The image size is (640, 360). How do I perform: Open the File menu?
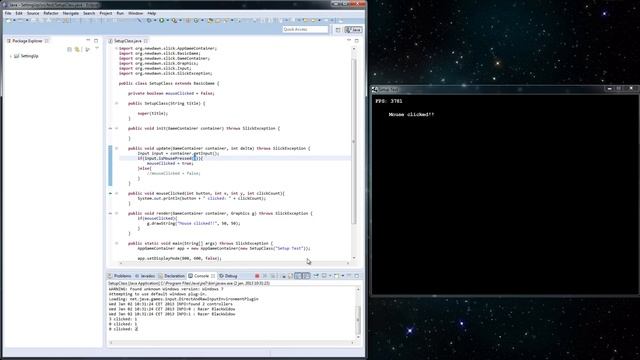coord(8,13)
